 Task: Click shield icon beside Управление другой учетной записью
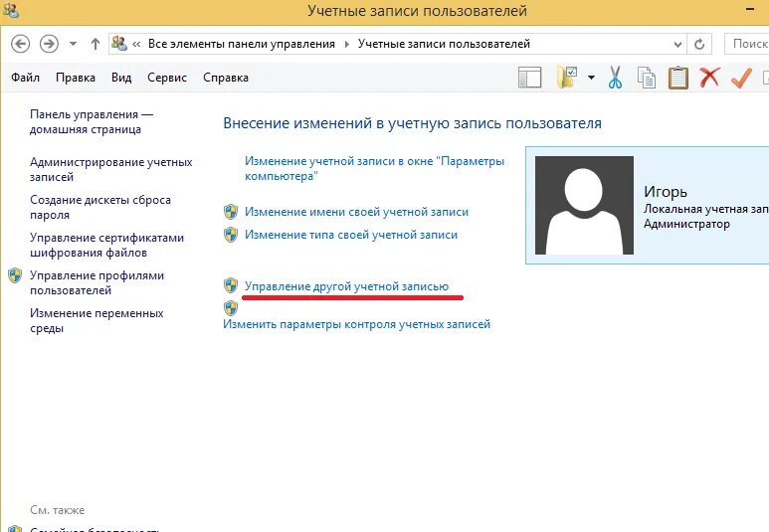pos(231,285)
